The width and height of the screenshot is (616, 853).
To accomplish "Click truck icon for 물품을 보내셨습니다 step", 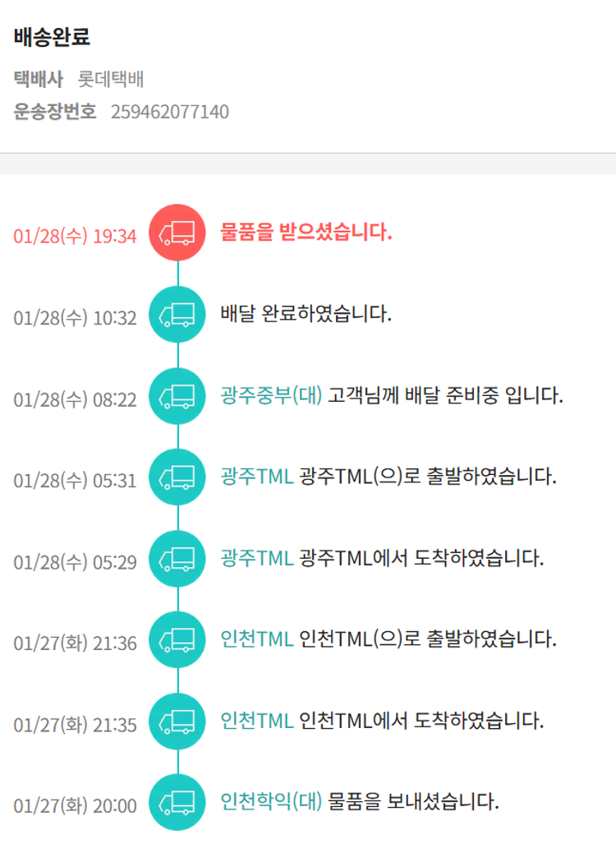I will click(x=177, y=802).
